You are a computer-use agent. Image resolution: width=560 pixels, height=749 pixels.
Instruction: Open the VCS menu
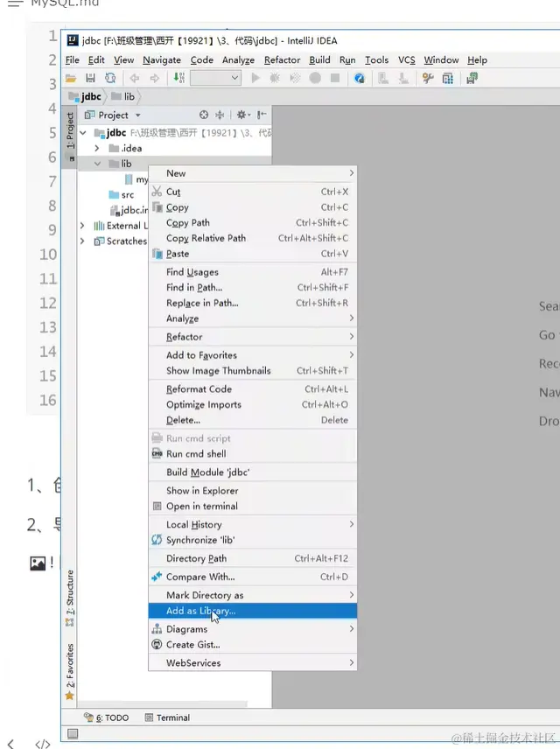pyautogui.click(x=407, y=60)
